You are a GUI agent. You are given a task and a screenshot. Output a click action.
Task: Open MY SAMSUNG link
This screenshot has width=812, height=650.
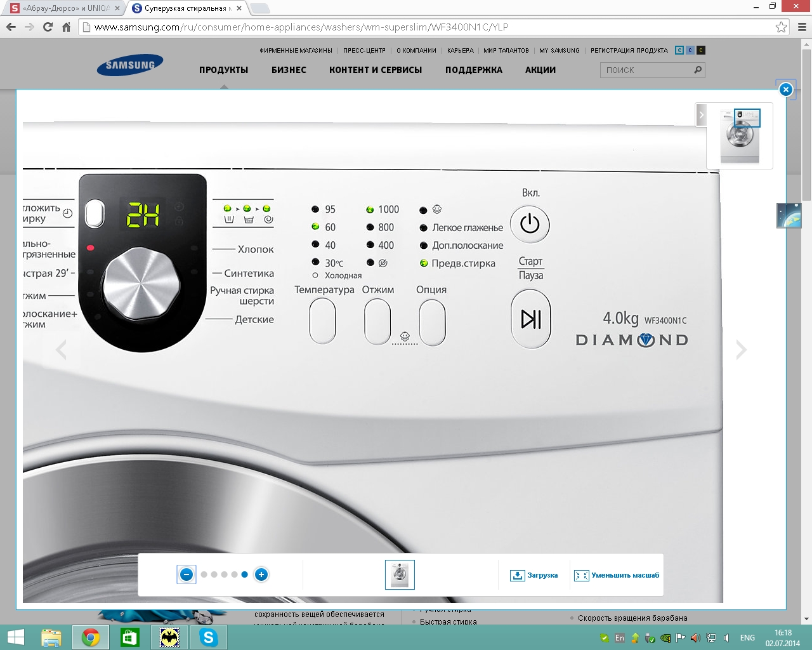click(x=560, y=51)
